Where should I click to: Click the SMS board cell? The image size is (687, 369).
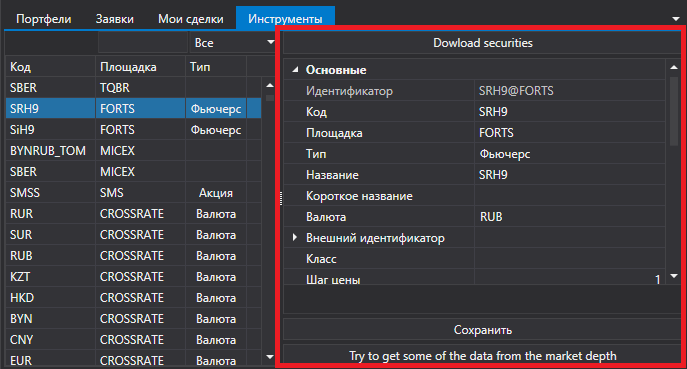tap(141, 193)
